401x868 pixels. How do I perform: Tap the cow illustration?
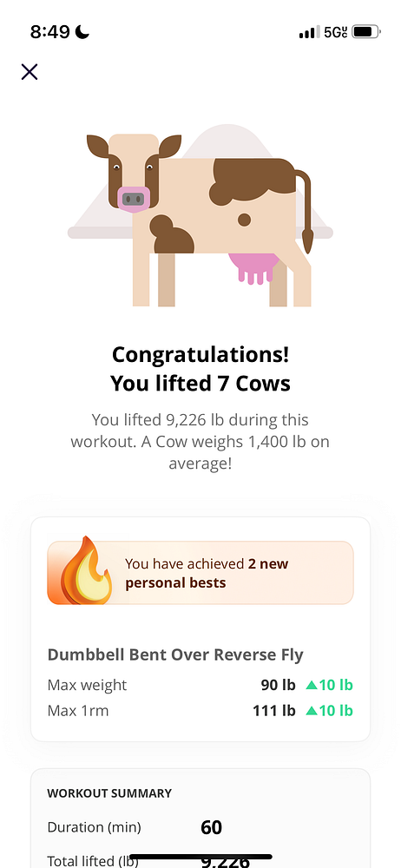pyautogui.click(x=200, y=220)
